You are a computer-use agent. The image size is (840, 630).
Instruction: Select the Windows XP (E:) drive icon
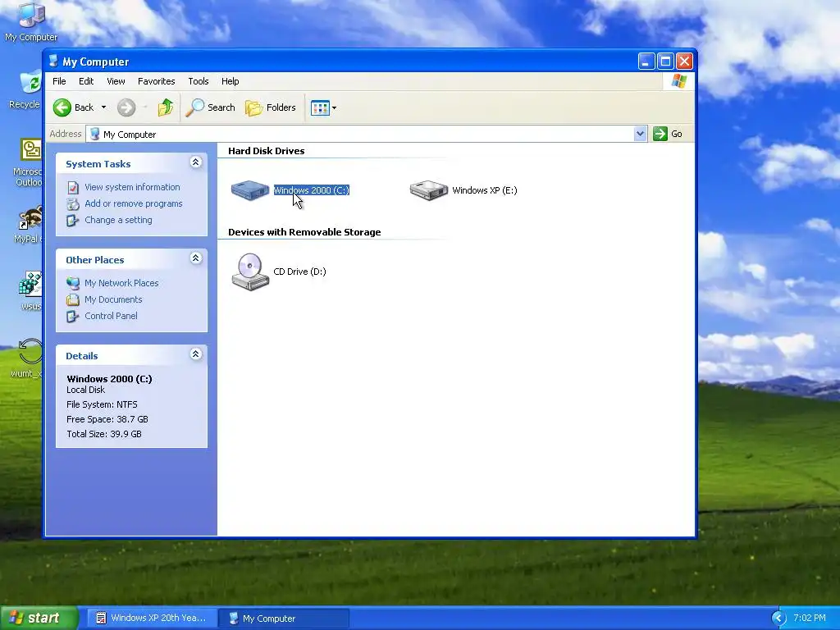coord(428,189)
